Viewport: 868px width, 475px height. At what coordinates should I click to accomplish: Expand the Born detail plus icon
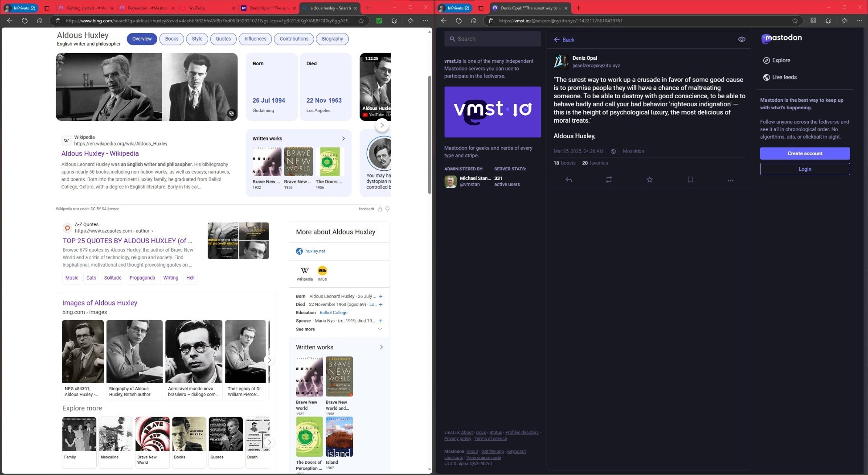[381, 297]
